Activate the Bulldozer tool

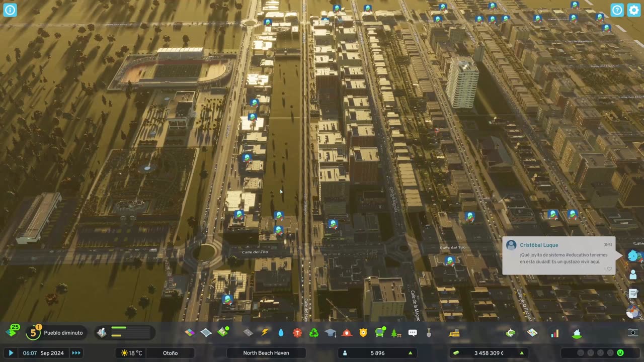[454, 332]
